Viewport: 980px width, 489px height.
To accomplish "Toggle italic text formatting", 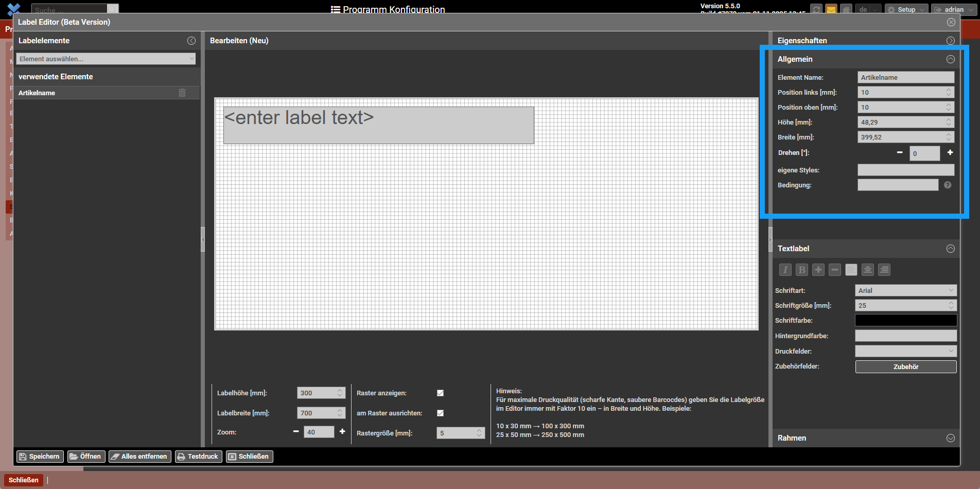I will (x=785, y=270).
